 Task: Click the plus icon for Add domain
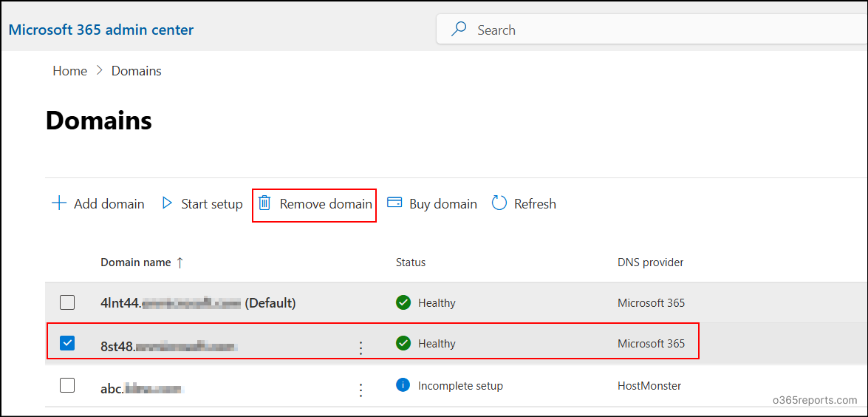click(58, 203)
